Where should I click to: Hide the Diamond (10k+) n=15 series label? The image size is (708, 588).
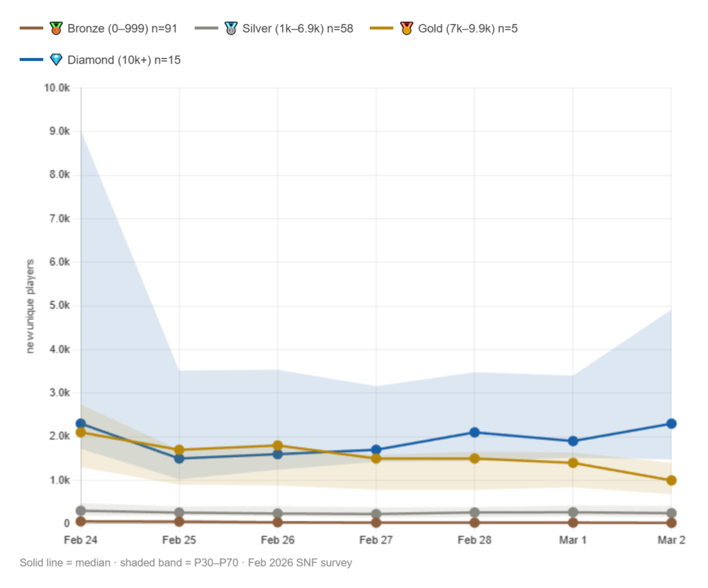click(124, 60)
